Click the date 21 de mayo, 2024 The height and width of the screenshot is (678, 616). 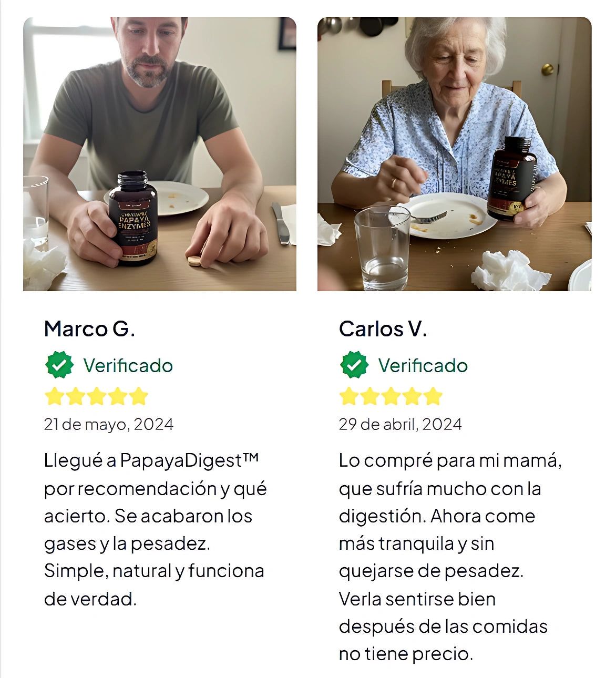pyautogui.click(x=109, y=424)
